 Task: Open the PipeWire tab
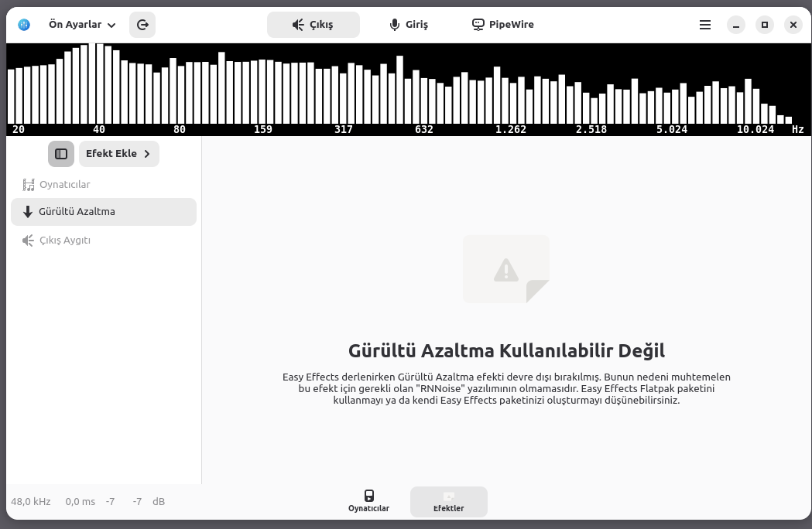(502, 25)
